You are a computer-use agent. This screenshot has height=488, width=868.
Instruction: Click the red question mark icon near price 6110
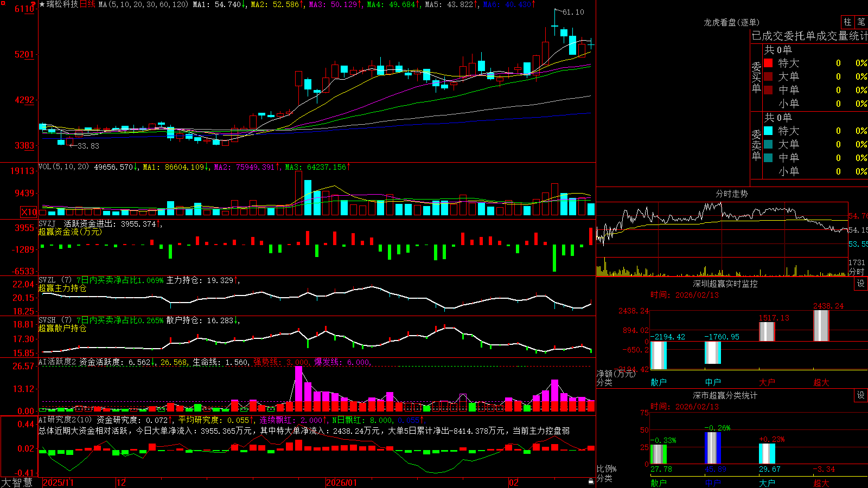[x=34, y=4]
